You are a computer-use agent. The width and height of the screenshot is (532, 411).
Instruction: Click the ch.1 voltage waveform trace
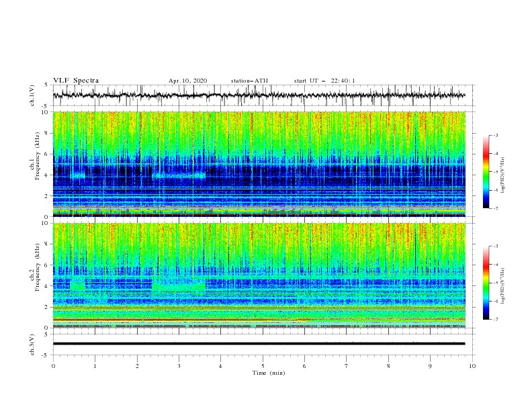point(259,95)
